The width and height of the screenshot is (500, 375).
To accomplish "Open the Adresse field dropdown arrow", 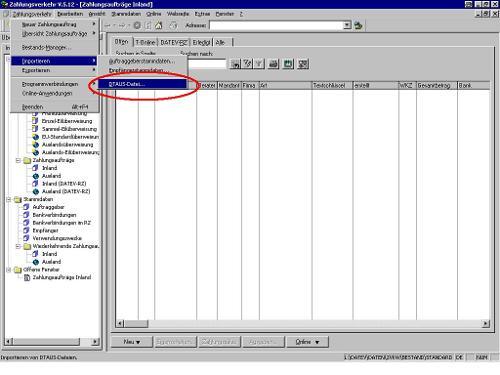I will [347, 25].
